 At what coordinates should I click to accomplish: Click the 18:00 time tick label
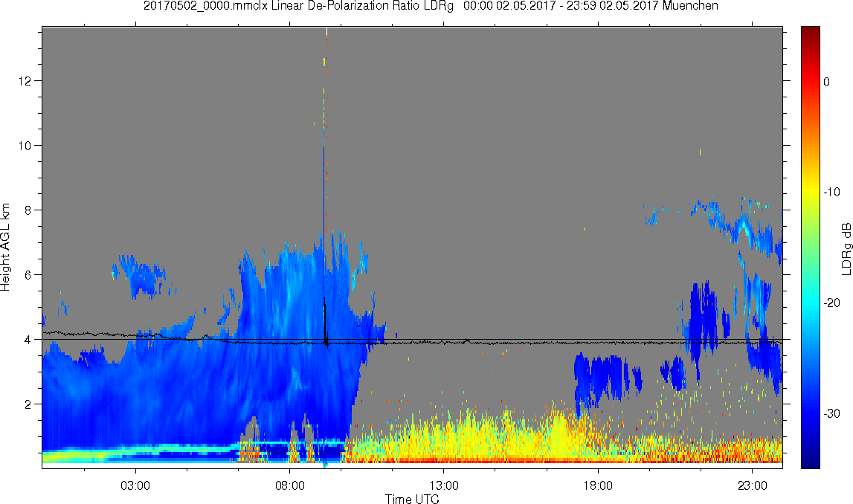click(x=598, y=485)
